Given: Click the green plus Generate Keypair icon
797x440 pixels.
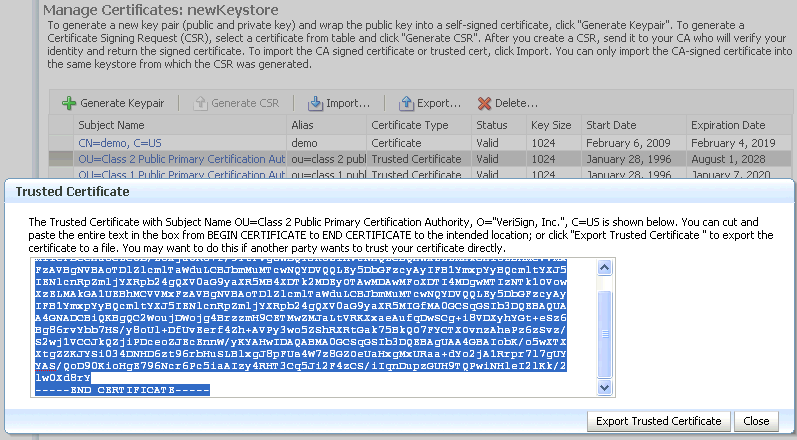Looking at the screenshot, I should pyautogui.click(x=69, y=103).
